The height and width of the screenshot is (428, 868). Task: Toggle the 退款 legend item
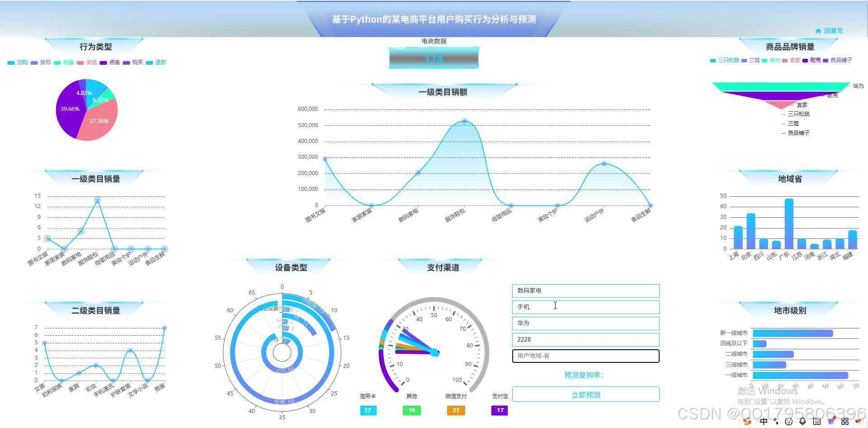click(156, 62)
